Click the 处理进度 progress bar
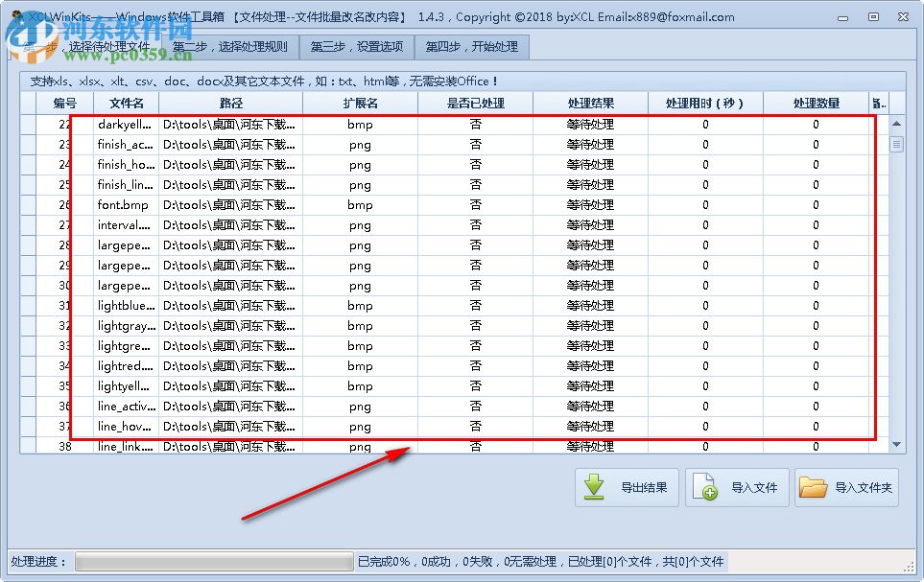Screen dimensions: 924x582 pyautogui.click(x=213, y=561)
